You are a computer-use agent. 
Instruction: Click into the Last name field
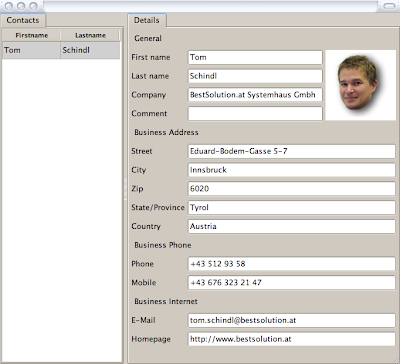pyautogui.click(x=255, y=76)
